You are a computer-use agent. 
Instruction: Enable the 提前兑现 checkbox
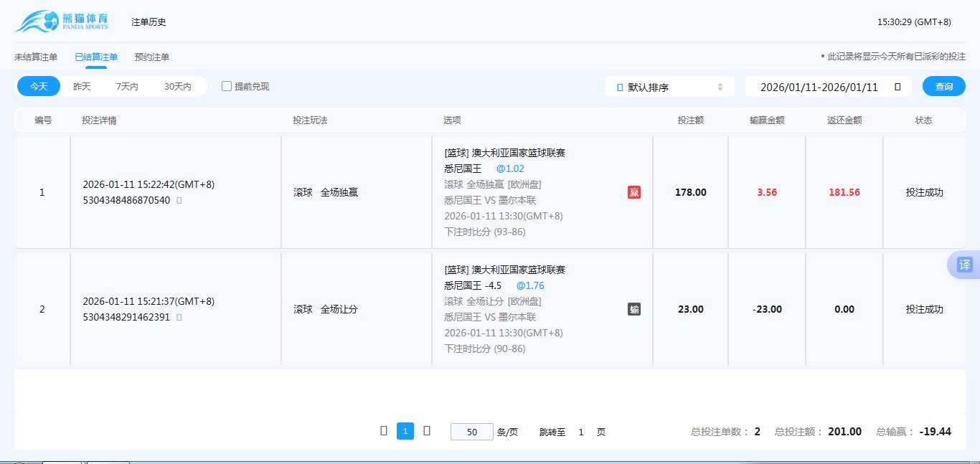point(226,85)
